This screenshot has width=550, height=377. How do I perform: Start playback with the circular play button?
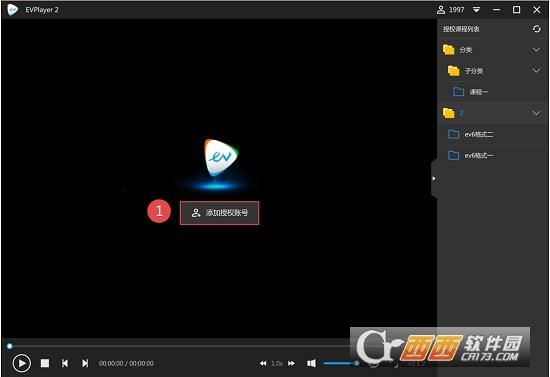pyautogui.click(x=22, y=363)
